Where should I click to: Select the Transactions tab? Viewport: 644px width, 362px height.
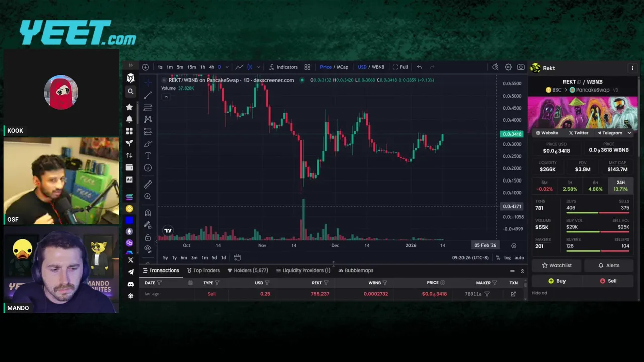coord(161,270)
